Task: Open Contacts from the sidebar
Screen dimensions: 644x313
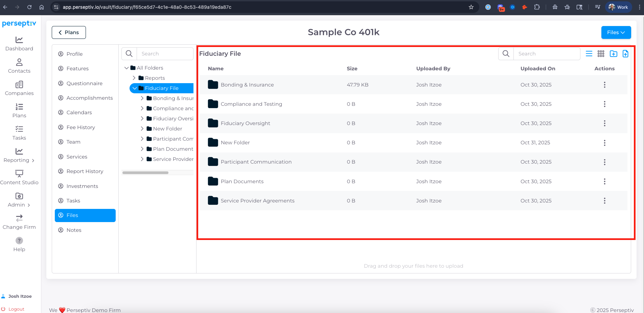Action: coord(19,66)
